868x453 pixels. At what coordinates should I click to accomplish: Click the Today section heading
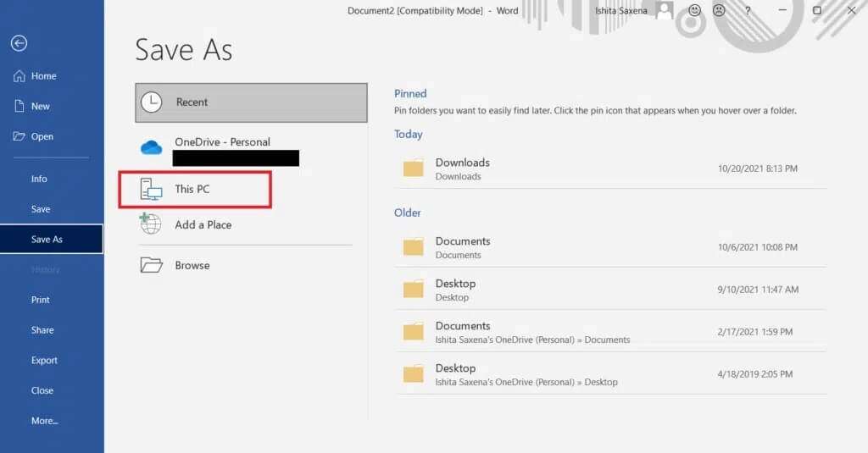(408, 135)
